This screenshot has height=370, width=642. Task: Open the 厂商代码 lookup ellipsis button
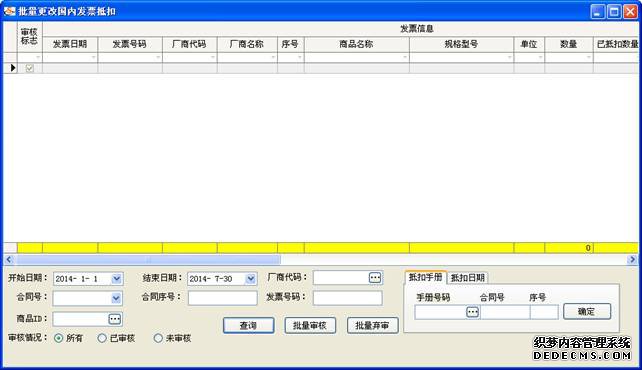click(x=375, y=278)
